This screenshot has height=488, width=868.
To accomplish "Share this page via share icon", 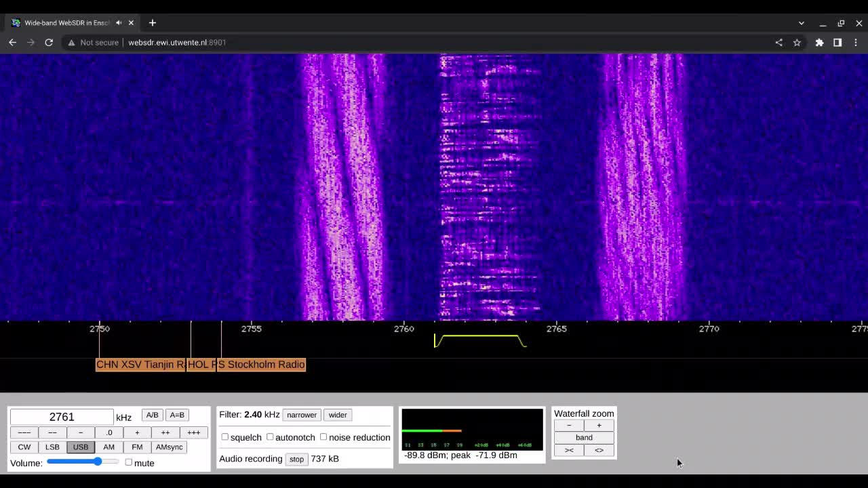I will pyautogui.click(x=778, y=42).
